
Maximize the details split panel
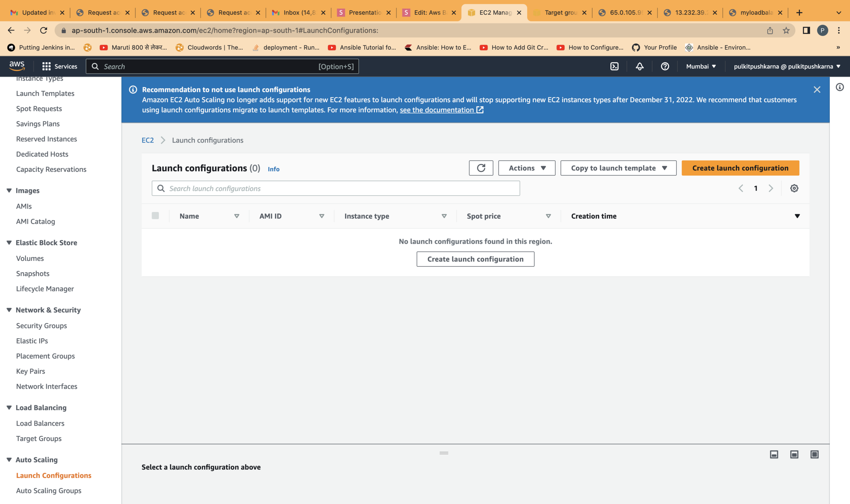[814, 454]
